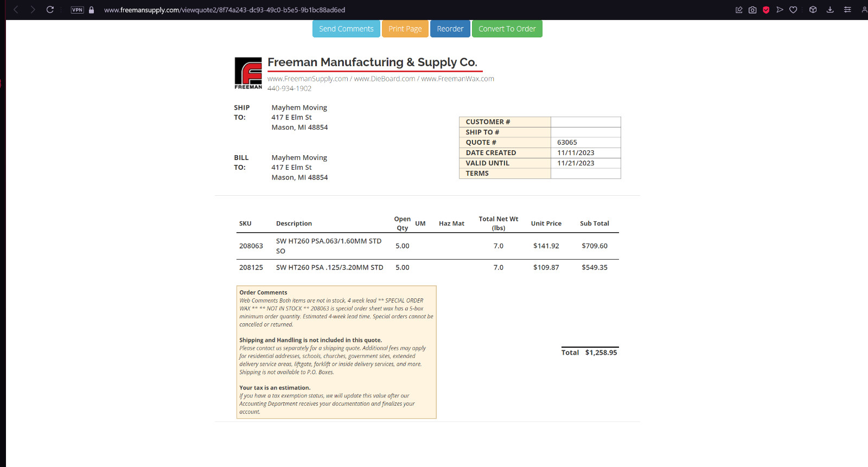Open the downloads icon
This screenshot has width=868, height=467.
(830, 10)
